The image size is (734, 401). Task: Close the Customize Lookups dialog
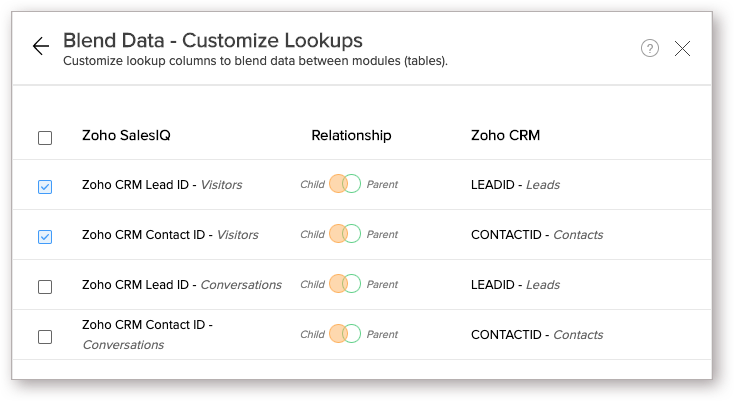click(x=683, y=48)
